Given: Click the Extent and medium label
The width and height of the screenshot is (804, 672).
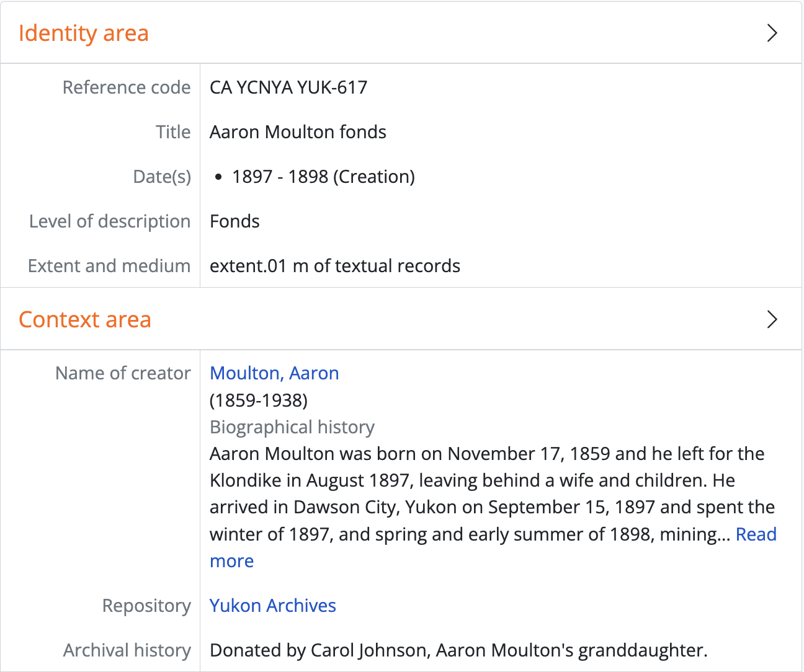Looking at the screenshot, I should [109, 266].
